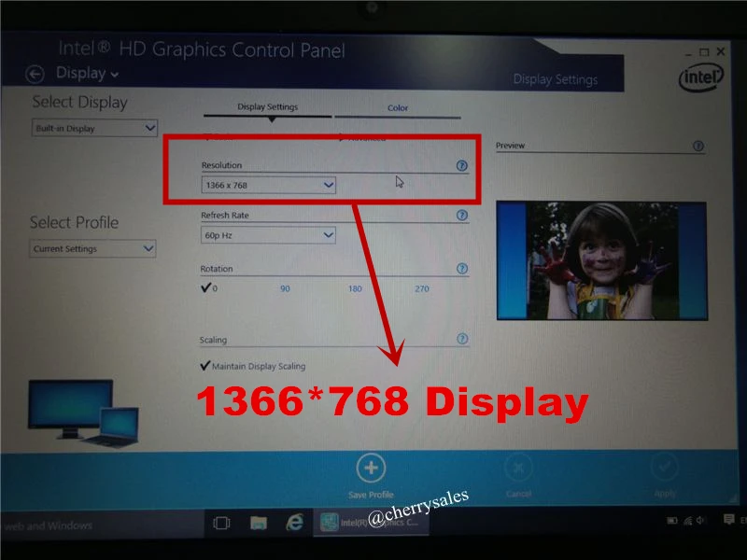747x560 pixels.
Task: Open File Explorer from the taskbar
Action: coord(259,523)
